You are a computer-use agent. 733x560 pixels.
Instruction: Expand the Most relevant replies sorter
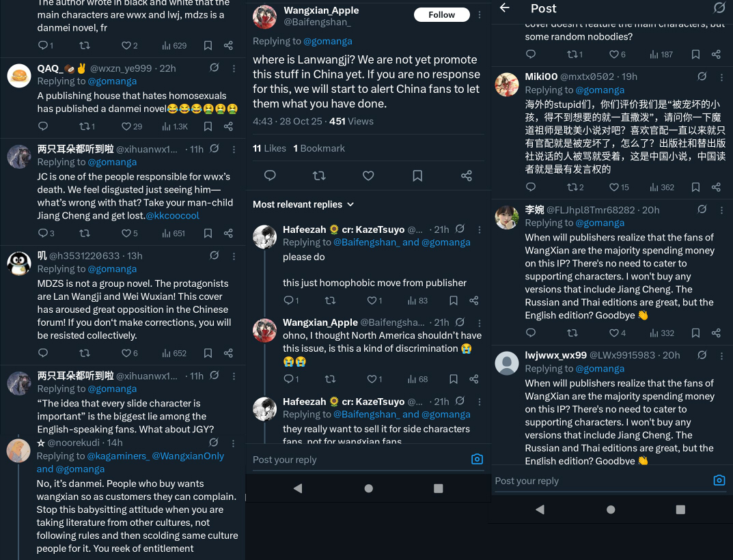tap(303, 204)
